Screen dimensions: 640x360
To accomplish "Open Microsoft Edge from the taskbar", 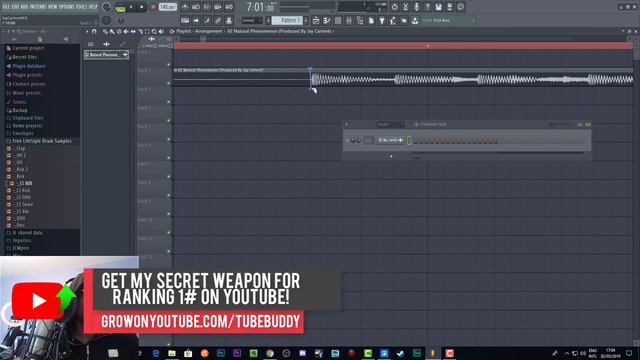I will (156, 353).
